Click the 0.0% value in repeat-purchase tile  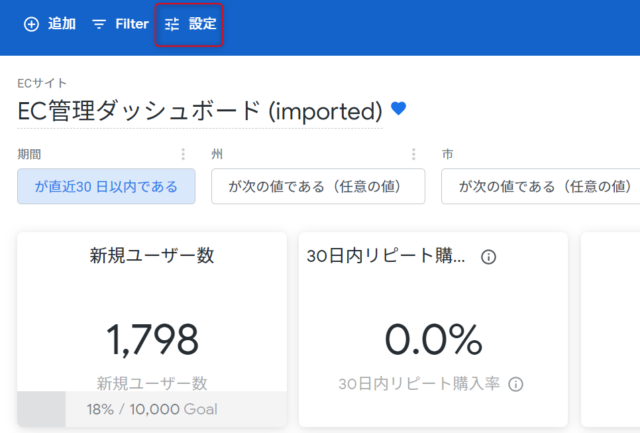tap(433, 339)
